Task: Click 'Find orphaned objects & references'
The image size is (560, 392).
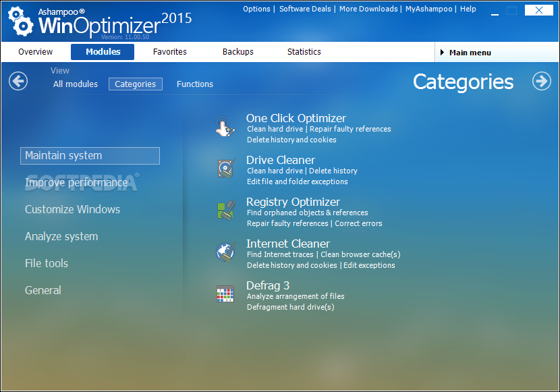Action: point(308,213)
